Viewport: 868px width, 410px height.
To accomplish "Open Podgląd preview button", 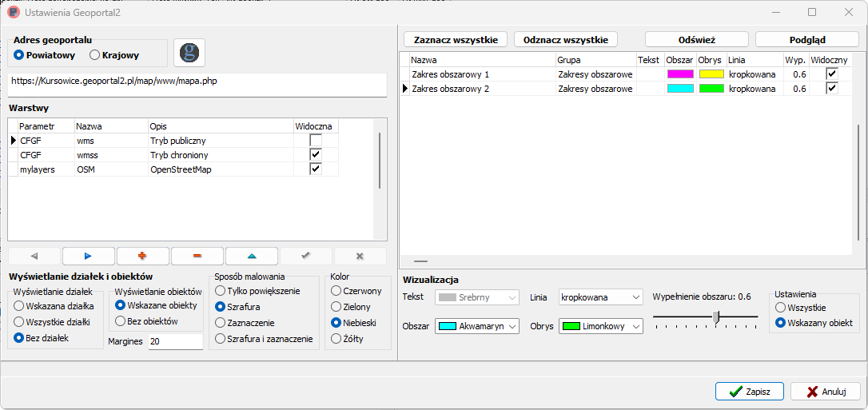I will pos(807,40).
